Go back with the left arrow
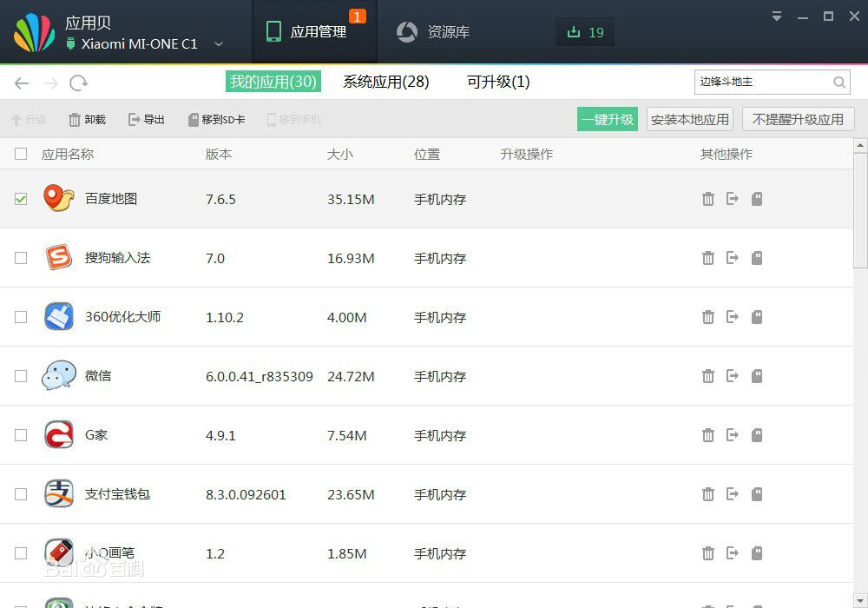This screenshot has width=868, height=608. point(22,83)
